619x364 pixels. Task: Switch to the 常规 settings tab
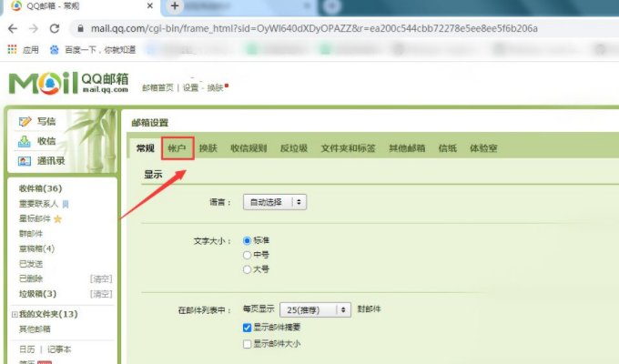(146, 148)
